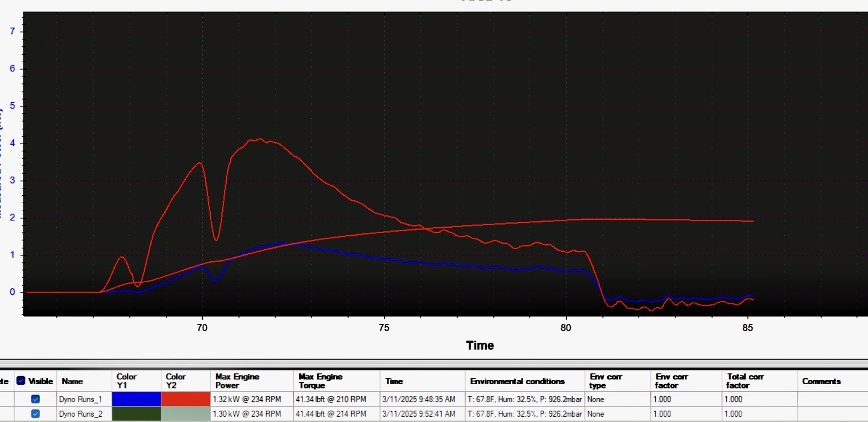This screenshot has width=868, height=422.
Task: Uncheck visibility for Dyno Runs_2
Action: click(x=36, y=414)
